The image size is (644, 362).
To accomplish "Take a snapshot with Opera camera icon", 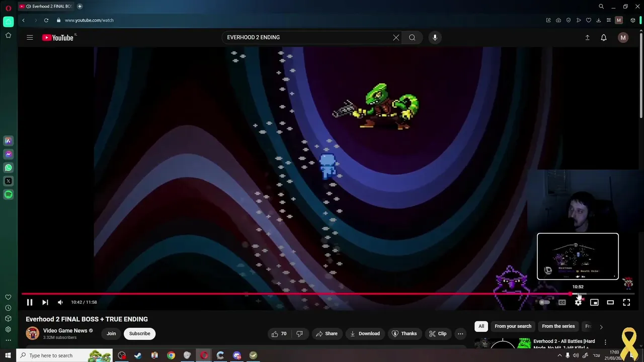I will pos(558,20).
